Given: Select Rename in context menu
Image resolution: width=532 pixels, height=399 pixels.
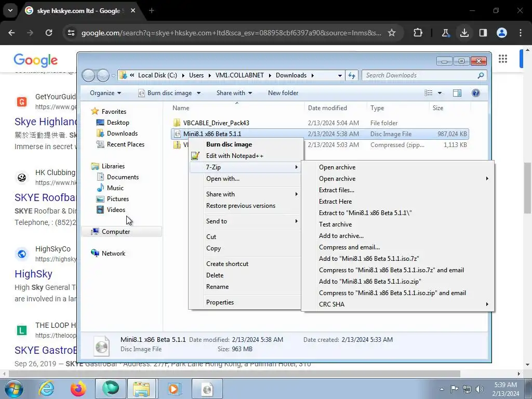Looking at the screenshot, I should tap(217, 287).
